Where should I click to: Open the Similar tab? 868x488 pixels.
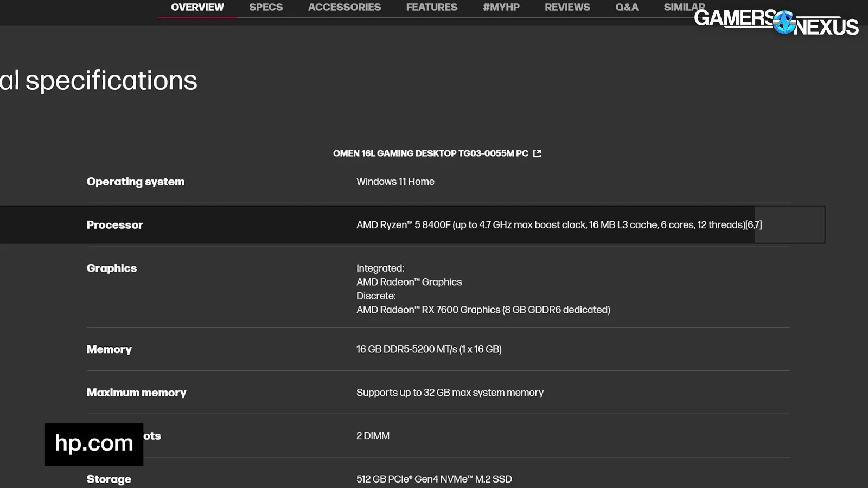tap(685, 8)
